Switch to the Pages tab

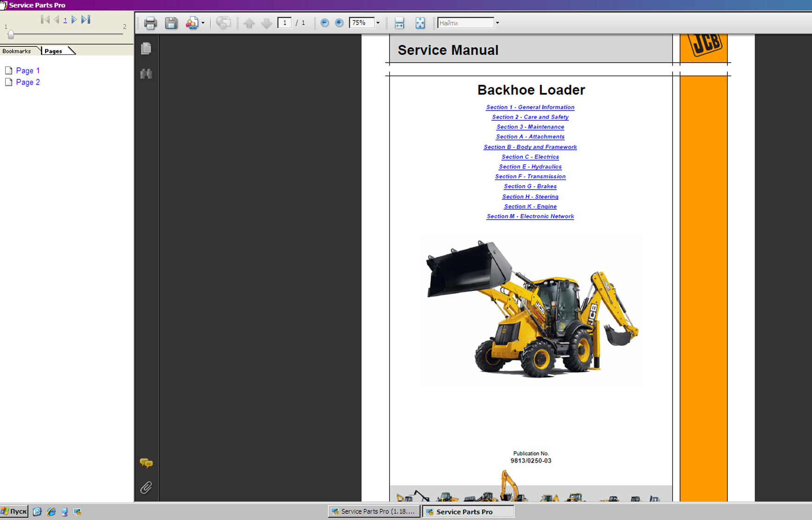tap(53, 51)
